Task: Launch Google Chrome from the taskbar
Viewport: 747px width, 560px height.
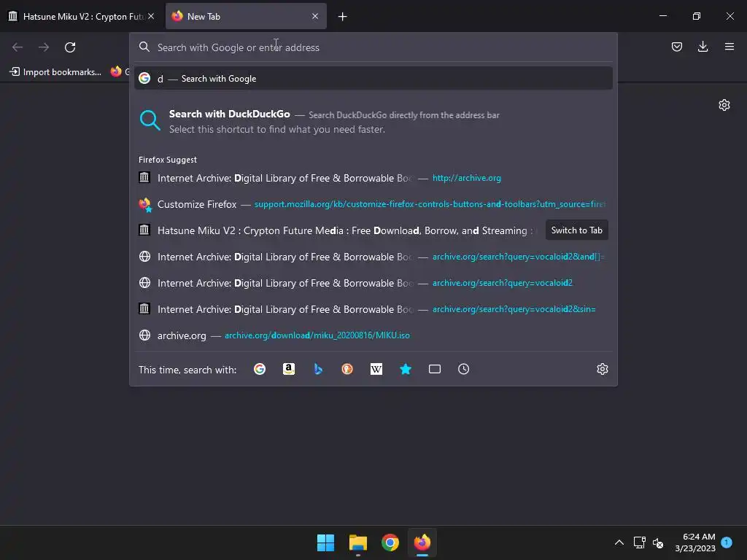Action: [x=390, y=542]
